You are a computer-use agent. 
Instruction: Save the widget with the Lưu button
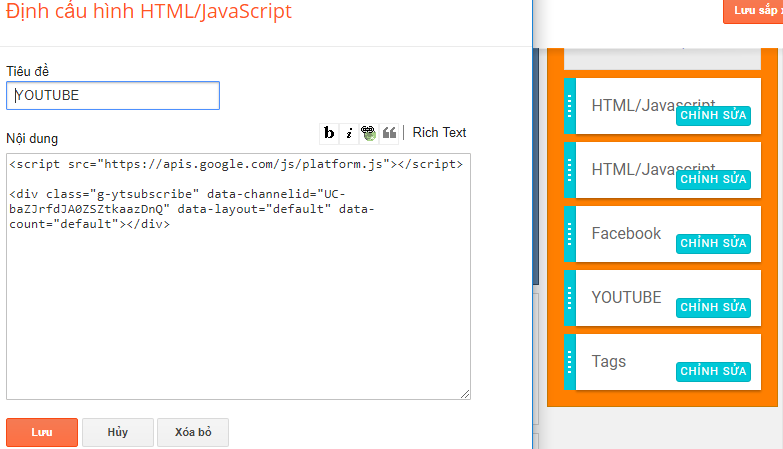click(42, 432)
